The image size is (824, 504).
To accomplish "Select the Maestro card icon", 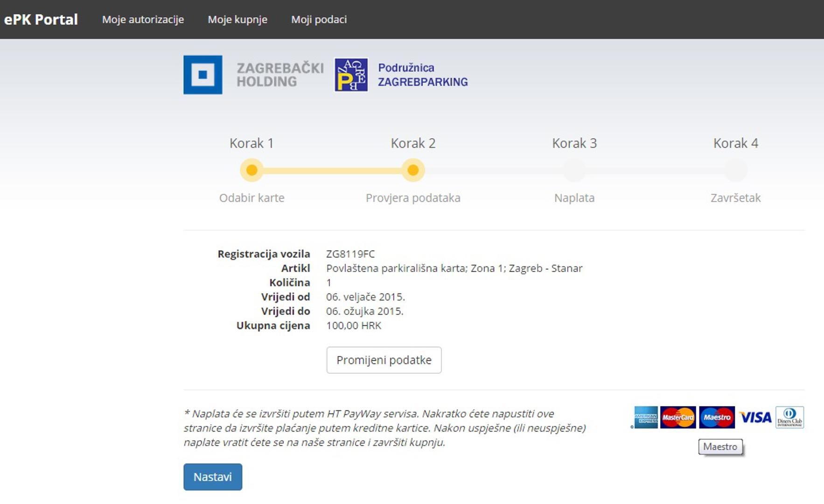I will (717, 417).
